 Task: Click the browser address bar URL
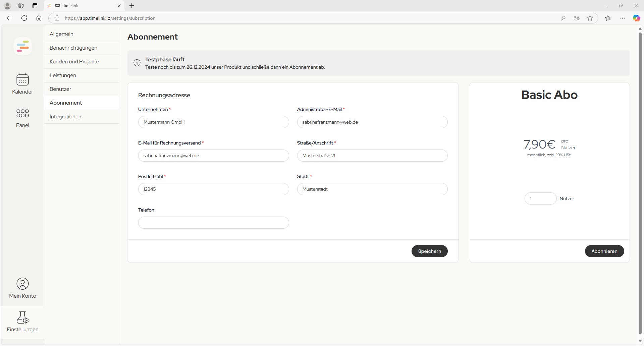110,18
